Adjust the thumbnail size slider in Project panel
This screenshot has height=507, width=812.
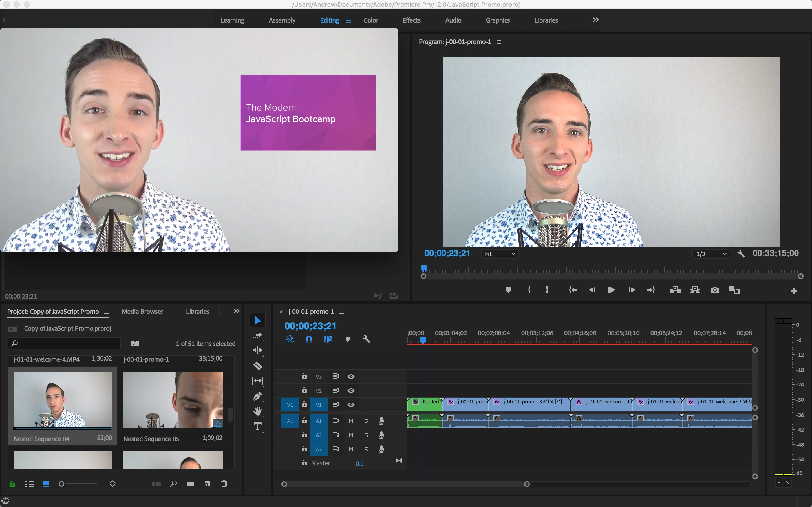(62, 484)
